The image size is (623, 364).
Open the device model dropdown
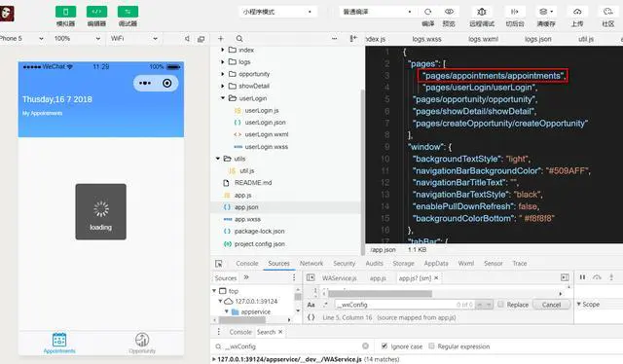click(x=21, y=39)
